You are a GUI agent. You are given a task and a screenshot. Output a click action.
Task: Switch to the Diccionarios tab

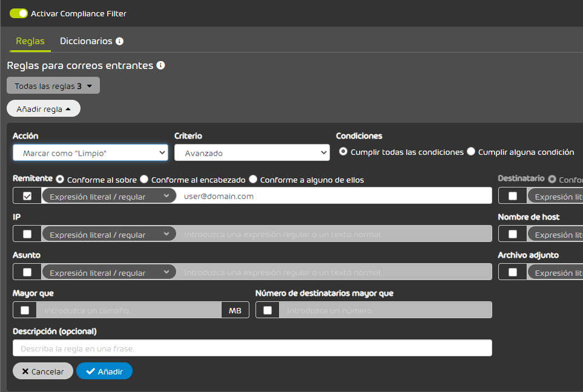(86, 41)
